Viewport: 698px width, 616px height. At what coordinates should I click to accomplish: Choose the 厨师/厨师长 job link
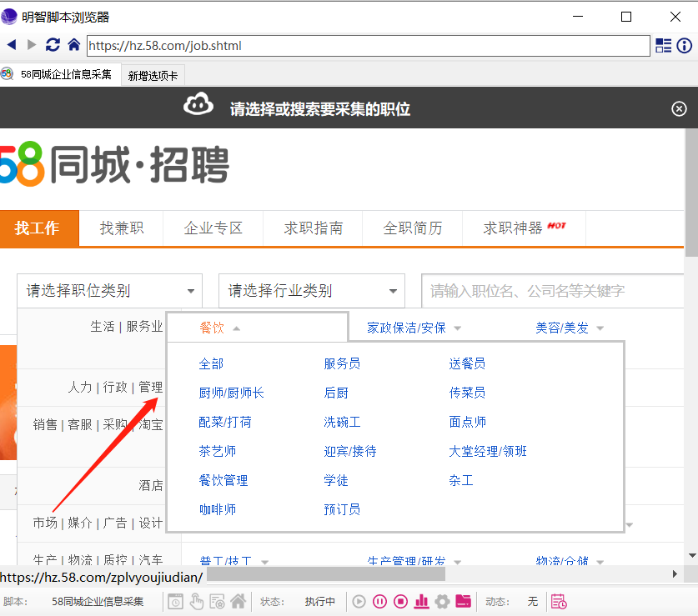click(x=231, y=393)
